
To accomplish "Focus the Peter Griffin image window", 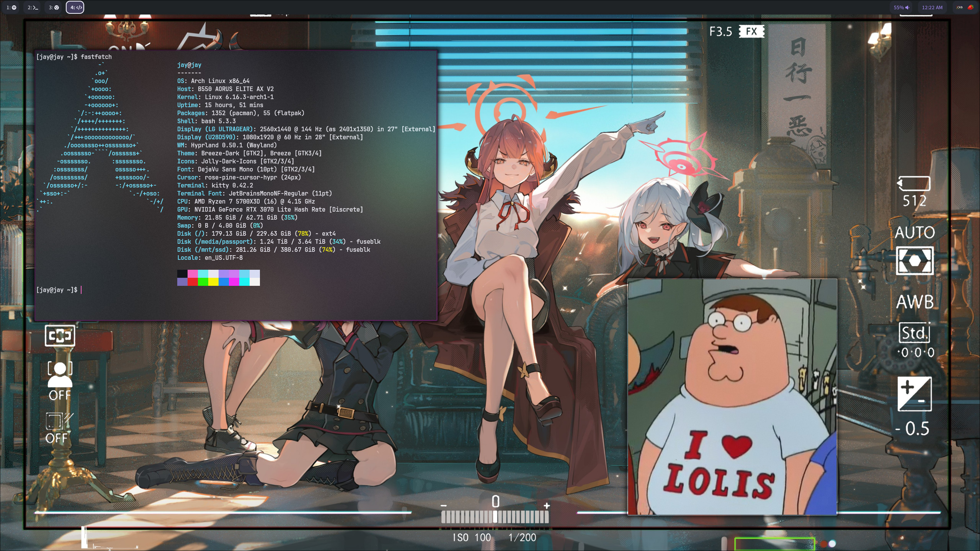I will pos(732,397).
